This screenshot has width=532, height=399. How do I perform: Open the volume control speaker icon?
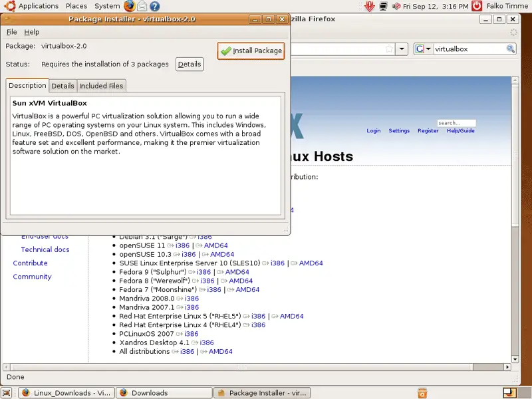[x=396, y=6]
